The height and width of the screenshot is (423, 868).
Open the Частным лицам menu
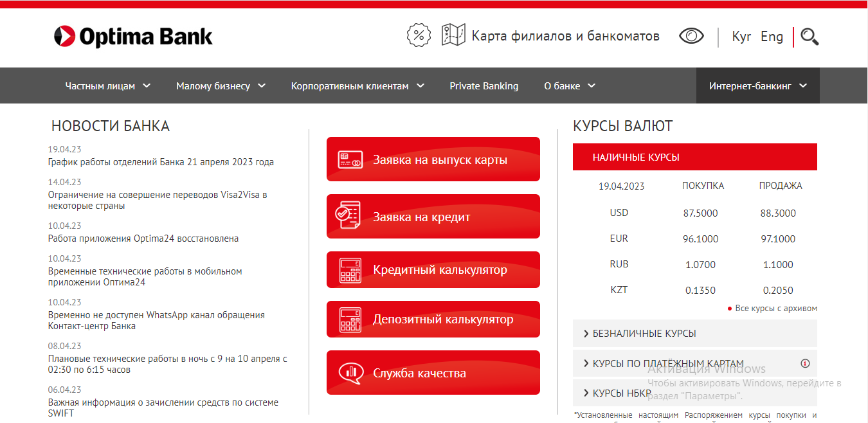coord(107,85)
